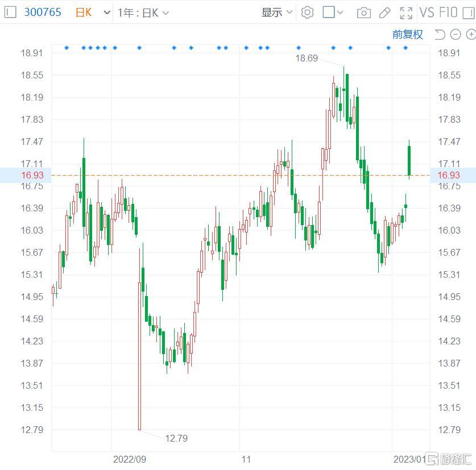Image resolution: width=476 pixels, height=470 pixels.
Task: Select the 日K chart type
Action: [84, 13]
